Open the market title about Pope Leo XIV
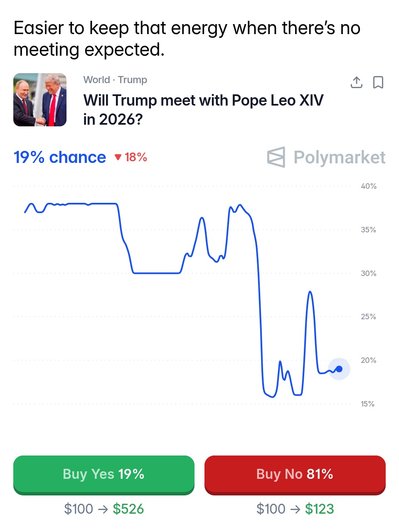This screenshot has width=399, height=532. [x=203, y=110]
